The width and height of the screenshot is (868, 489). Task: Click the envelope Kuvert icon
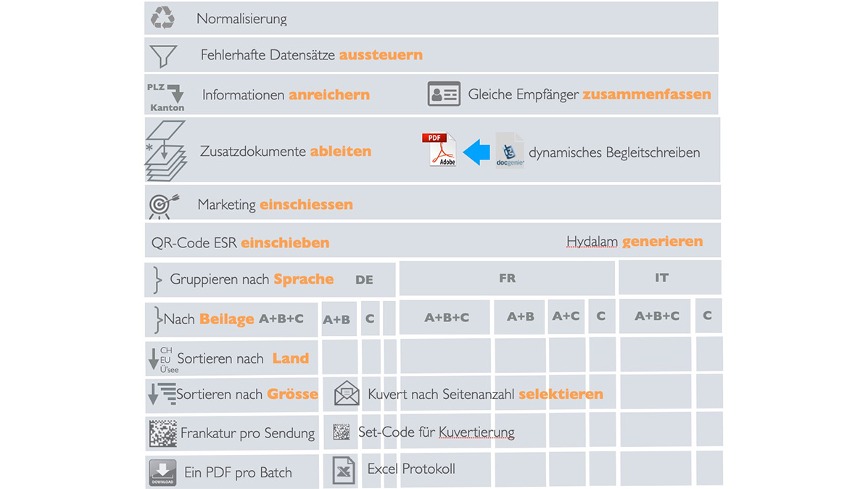click(x=347, y=394)
